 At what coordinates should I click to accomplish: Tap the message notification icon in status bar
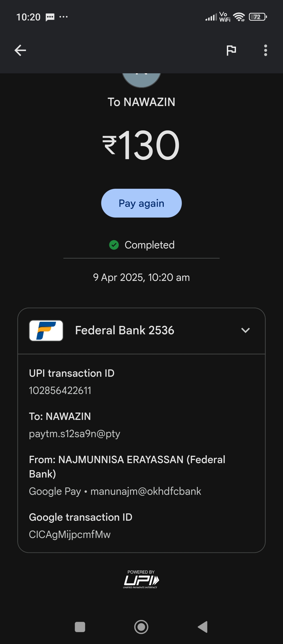coord(50,17)
